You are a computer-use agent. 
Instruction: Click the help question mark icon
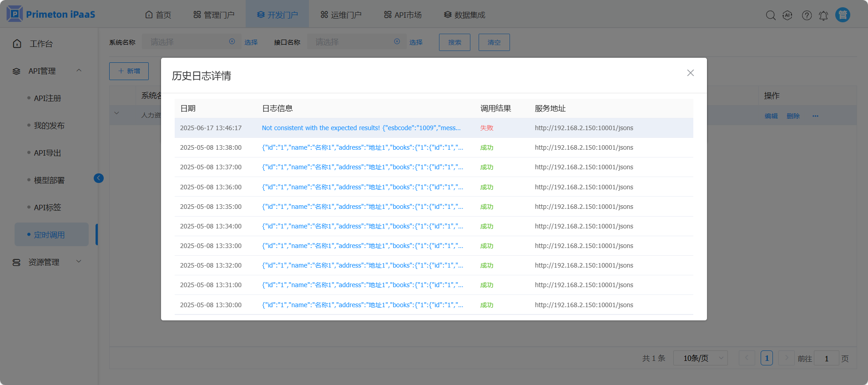(807, 15)
